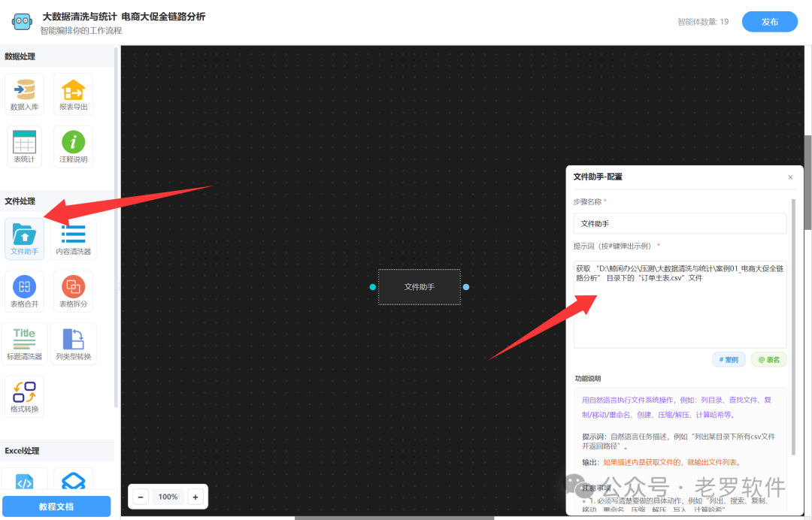Click the robot logo in the header
The image size is (812, 520).
pos(23,22)
